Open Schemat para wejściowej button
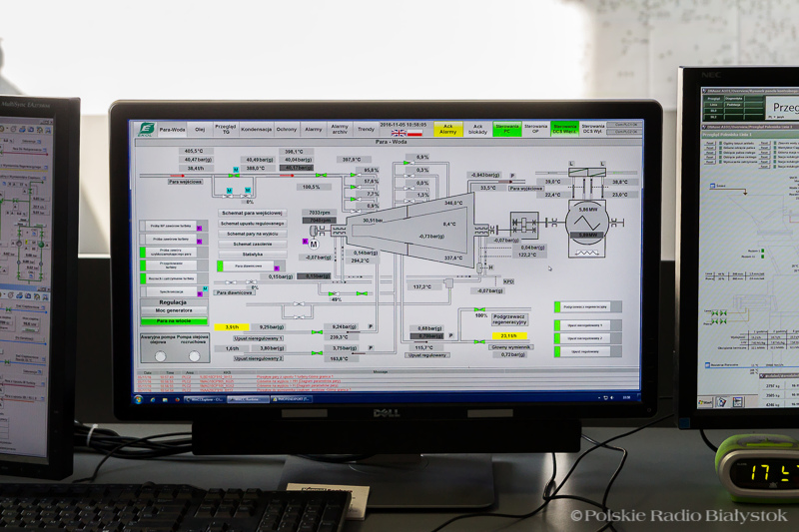Viewport: 799px width, 532px height. pyautogui.click(x=253, y=213)
